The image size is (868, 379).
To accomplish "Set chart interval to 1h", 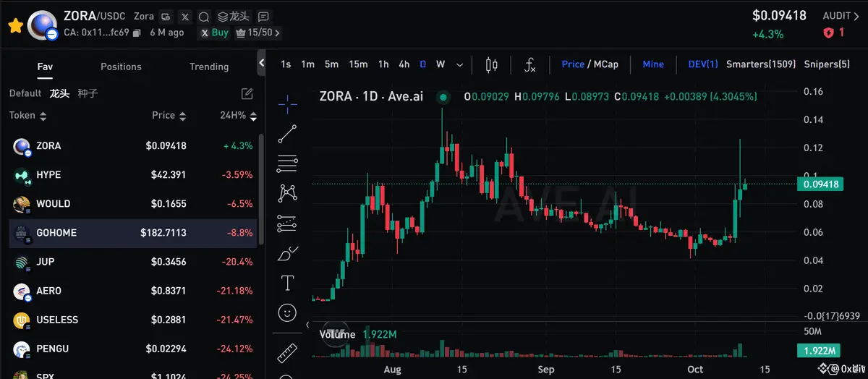I will 383,64.
